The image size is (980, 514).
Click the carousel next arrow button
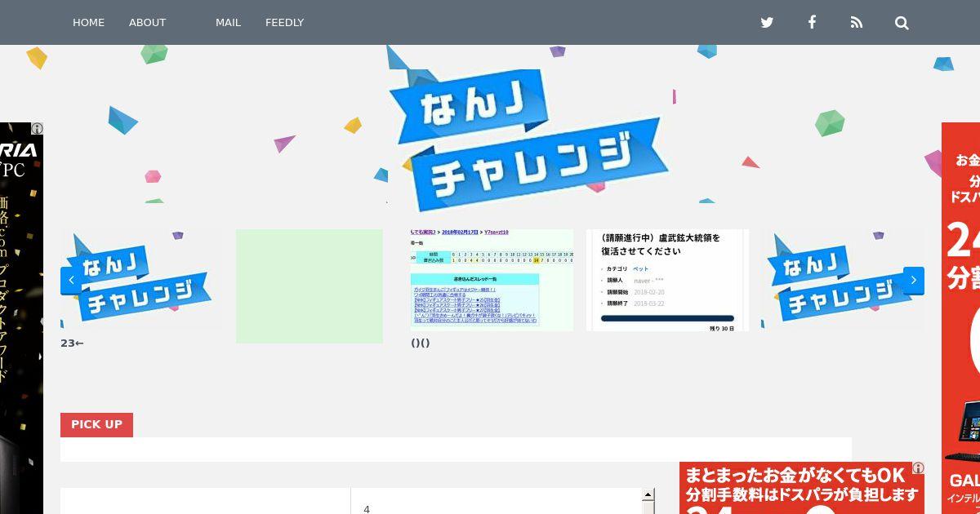(x=914, y=281)
